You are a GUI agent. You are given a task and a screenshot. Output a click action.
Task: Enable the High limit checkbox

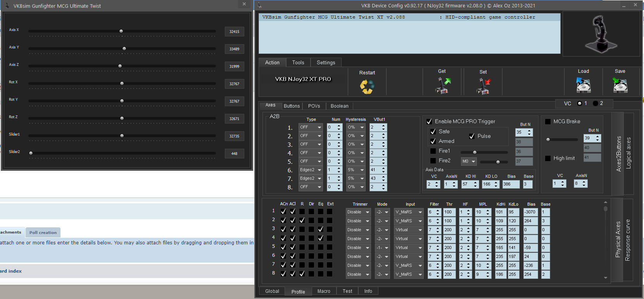tap(548, 158)
